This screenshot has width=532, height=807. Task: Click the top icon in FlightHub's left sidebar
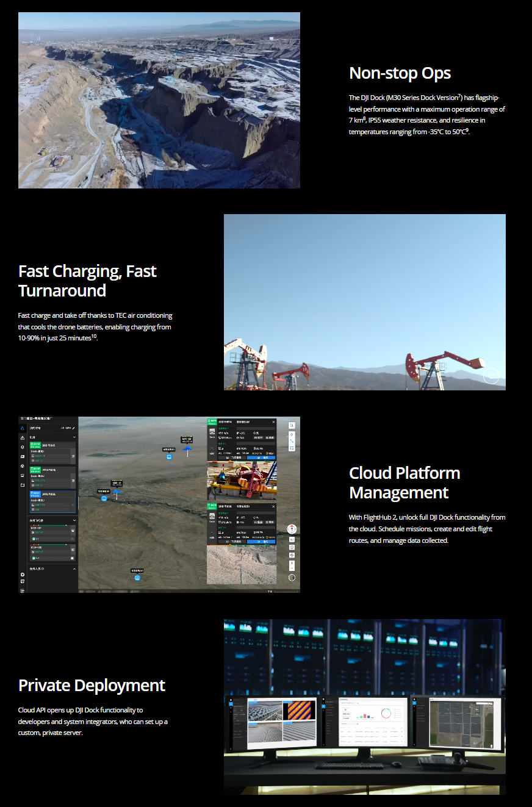[x=23, y=428]
